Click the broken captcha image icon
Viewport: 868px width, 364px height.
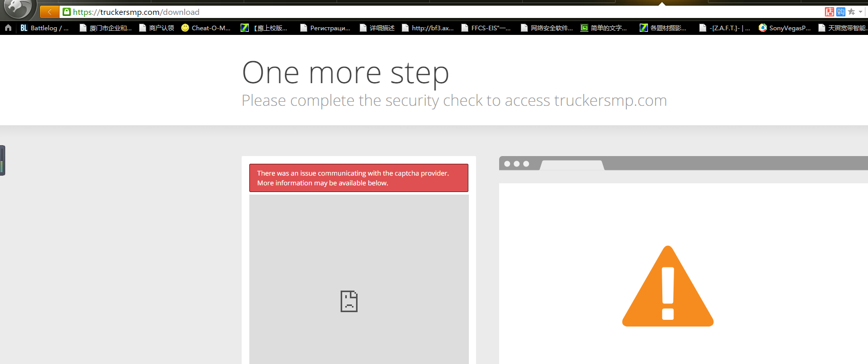point(349,301)
